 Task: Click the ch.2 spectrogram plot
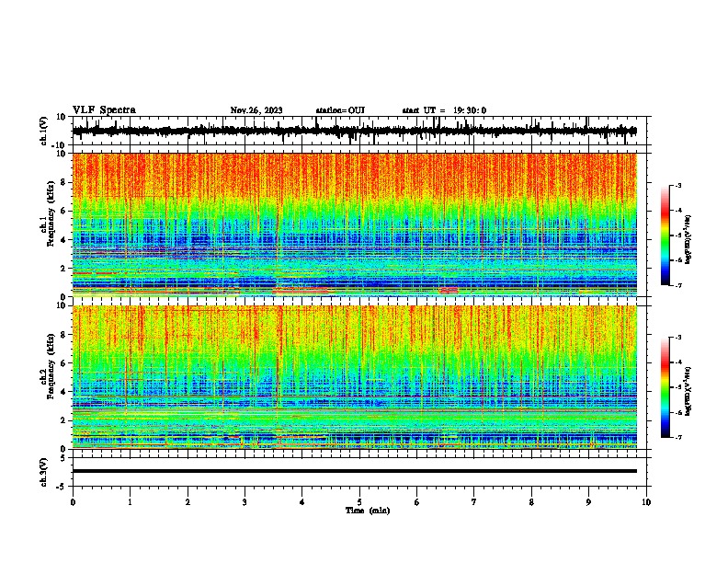coord(355,377)
